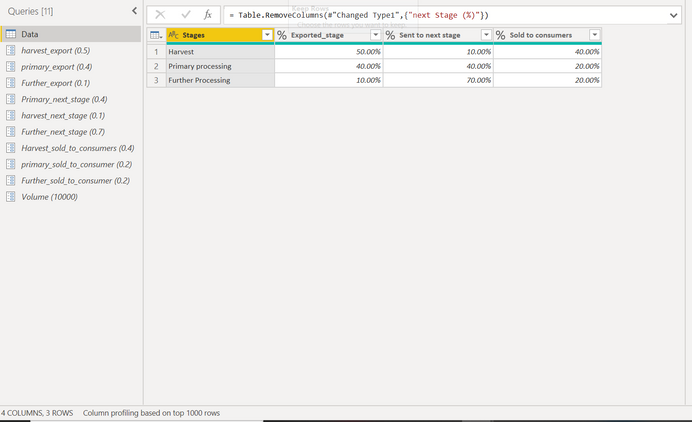Image resolution: width=692 pixels, height=422 pixels.
Task: Open the table menu icon at grid corner
Action: [156, 35]
